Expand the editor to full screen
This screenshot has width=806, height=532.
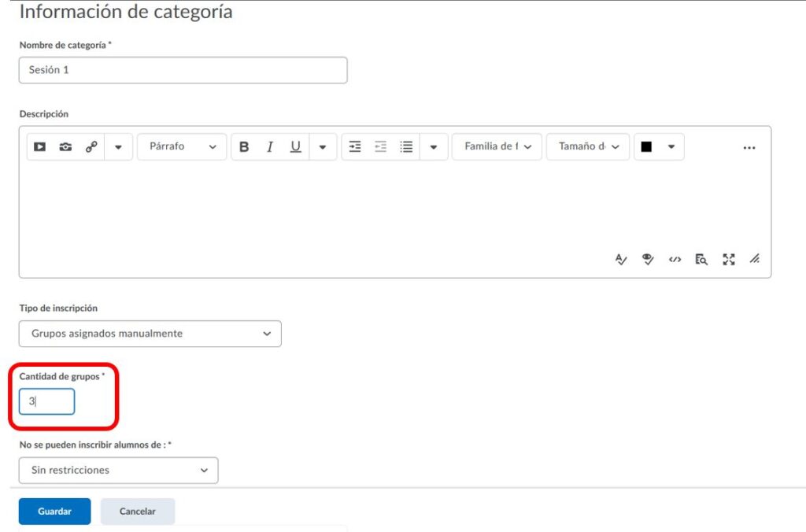(728, 259)
